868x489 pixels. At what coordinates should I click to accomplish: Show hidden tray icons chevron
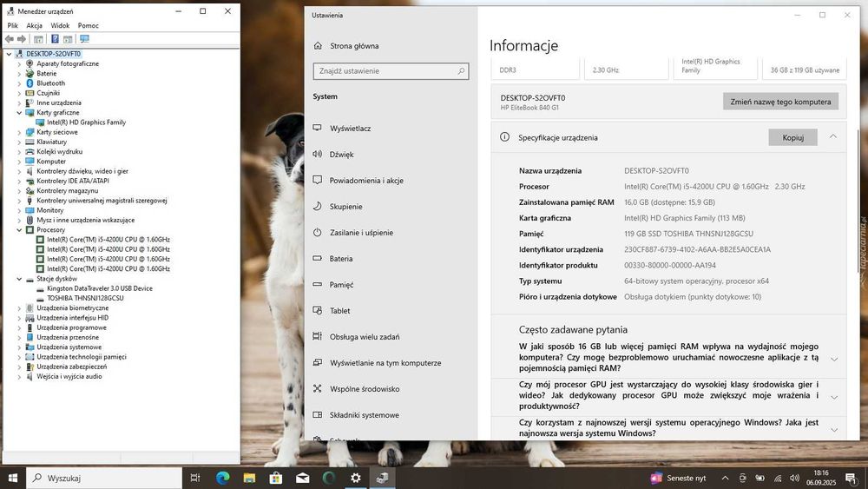725,478
